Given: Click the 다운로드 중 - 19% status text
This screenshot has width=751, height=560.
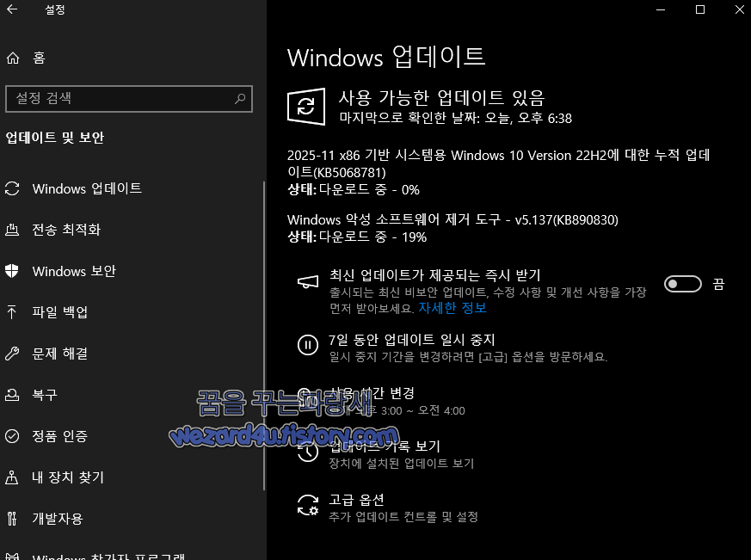Looking at the screenshot, I should 372,237.
